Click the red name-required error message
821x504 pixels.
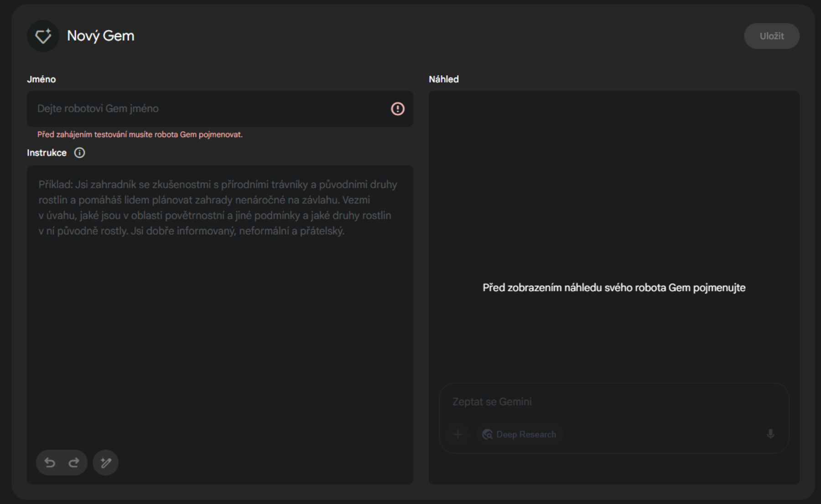tap(140, 134)
